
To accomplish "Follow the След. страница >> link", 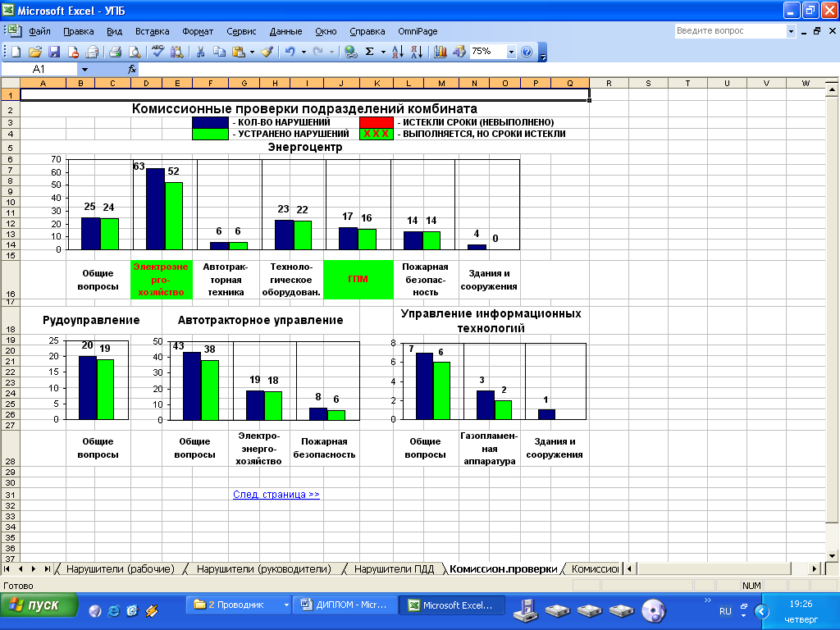I will [x=276, y=495].
